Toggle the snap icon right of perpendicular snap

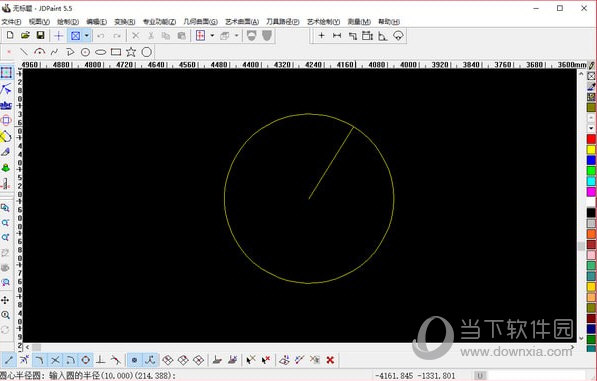click(116, 360)
